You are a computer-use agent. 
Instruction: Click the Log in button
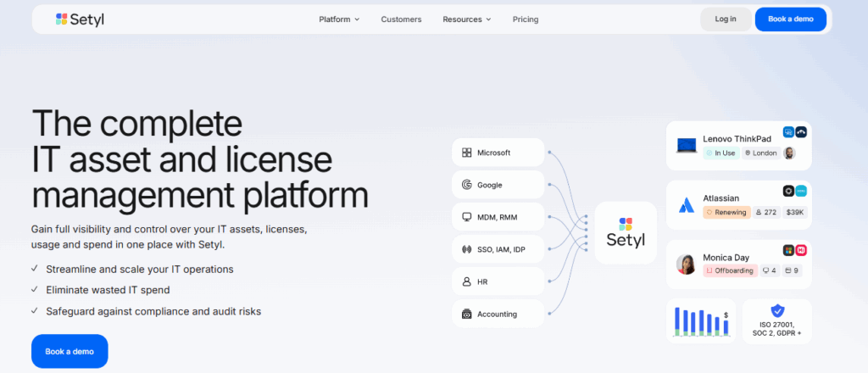click(726, 19)
